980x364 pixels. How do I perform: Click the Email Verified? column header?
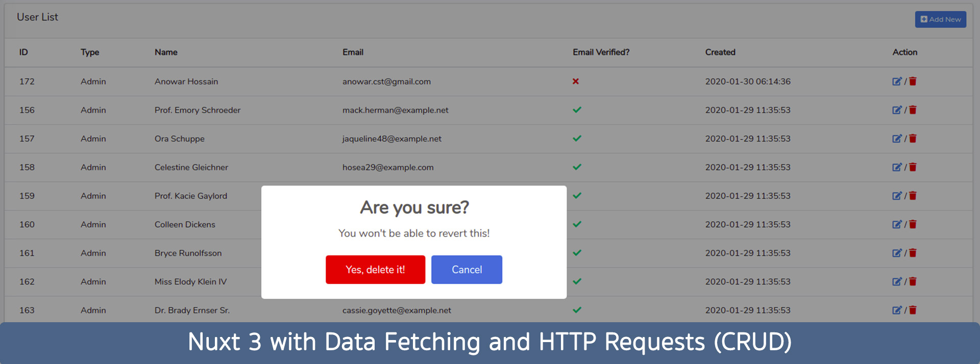[x=601, y=52]
